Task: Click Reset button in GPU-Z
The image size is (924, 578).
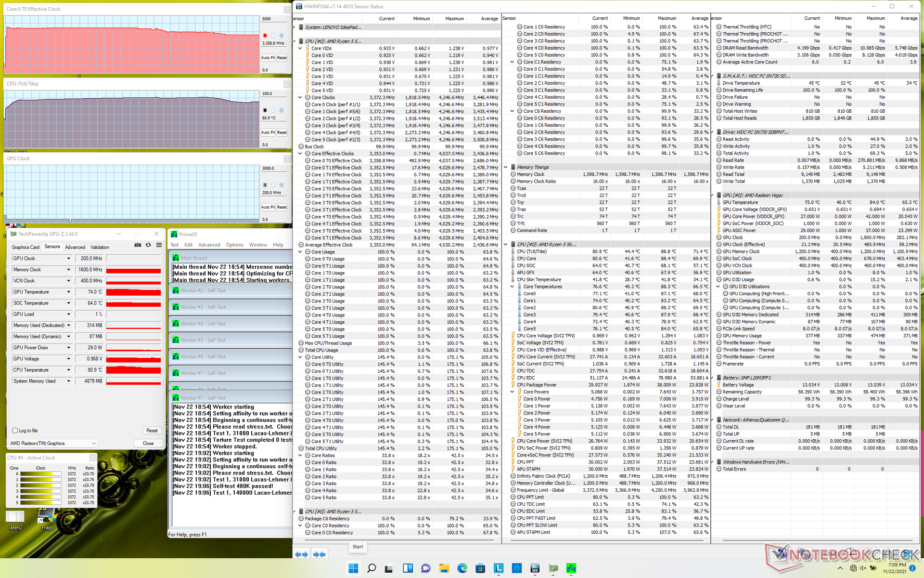Action: point(152,431)
